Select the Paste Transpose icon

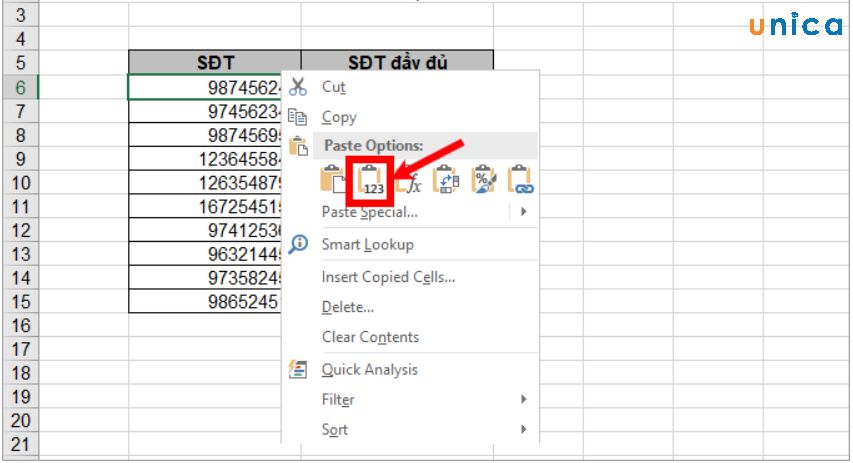tap(446, 180)
